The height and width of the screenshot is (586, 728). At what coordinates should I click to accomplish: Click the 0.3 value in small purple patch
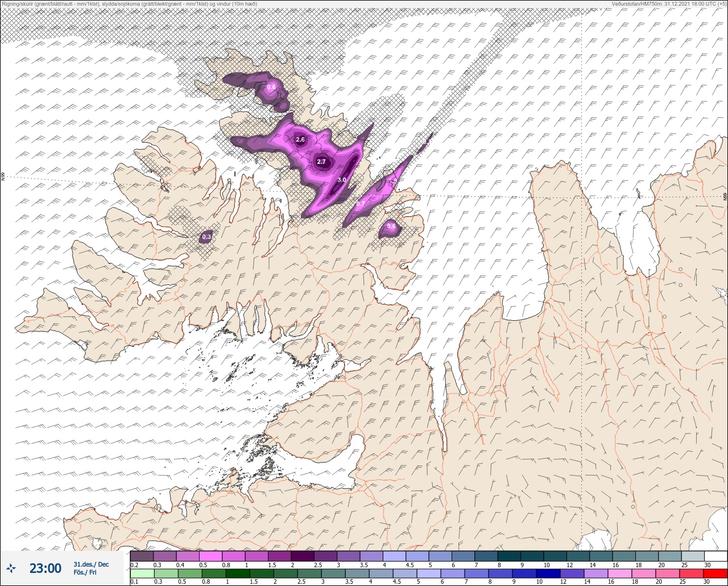click(206, 237)
